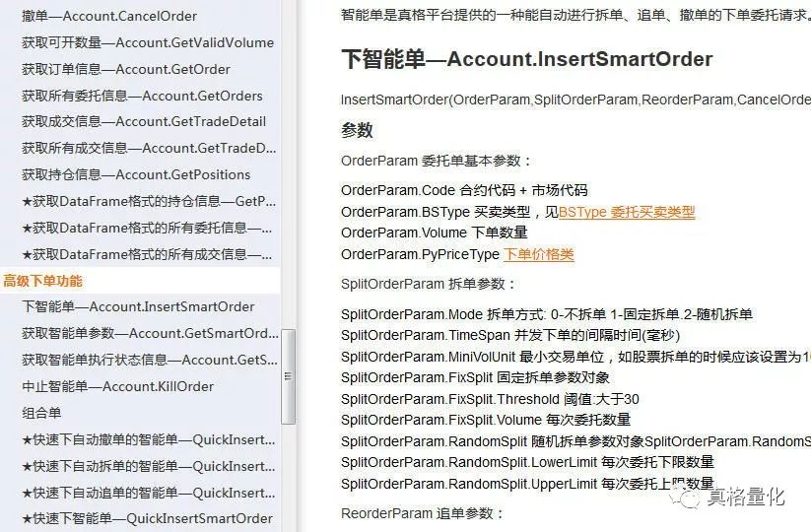Image resolution: width=811 pixels, height=532 pixels.
Task: Go to 中止智能单 Account.KillOrder
Action: pyautogui.click(x=117, y=386)
